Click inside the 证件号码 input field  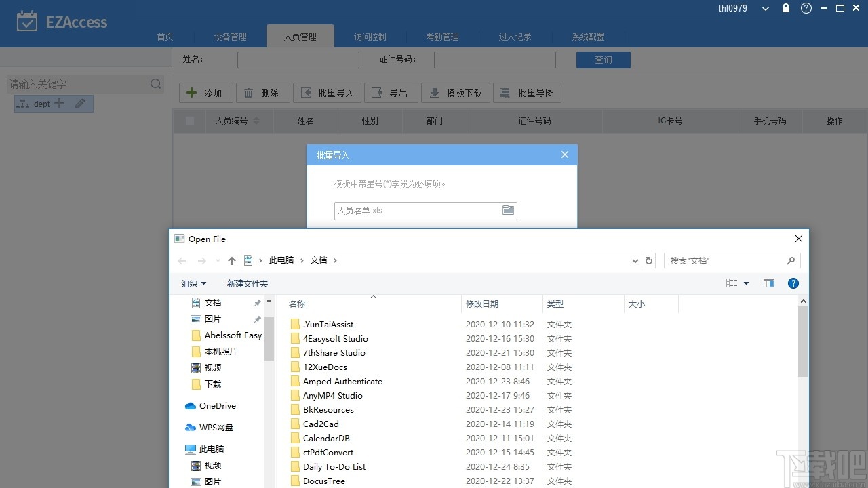pyautogui.click(x=494, y=60)
